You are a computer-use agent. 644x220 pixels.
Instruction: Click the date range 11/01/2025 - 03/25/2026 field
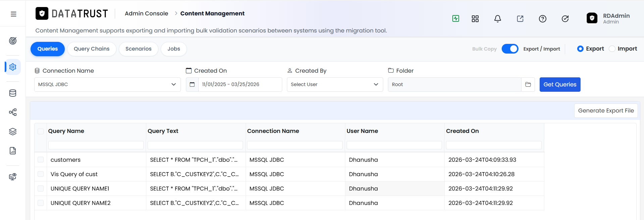click(240, 84)
